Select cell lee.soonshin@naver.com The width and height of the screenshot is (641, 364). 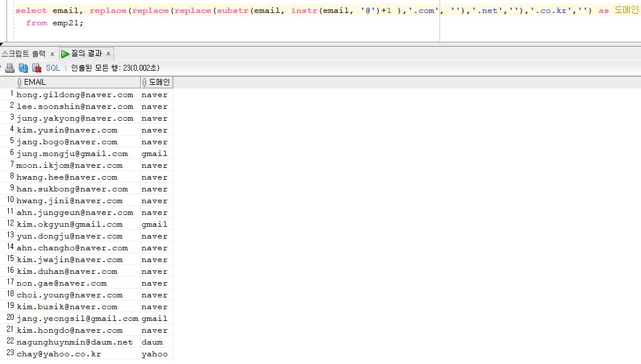pyautogui.click(x=78, y=107)
